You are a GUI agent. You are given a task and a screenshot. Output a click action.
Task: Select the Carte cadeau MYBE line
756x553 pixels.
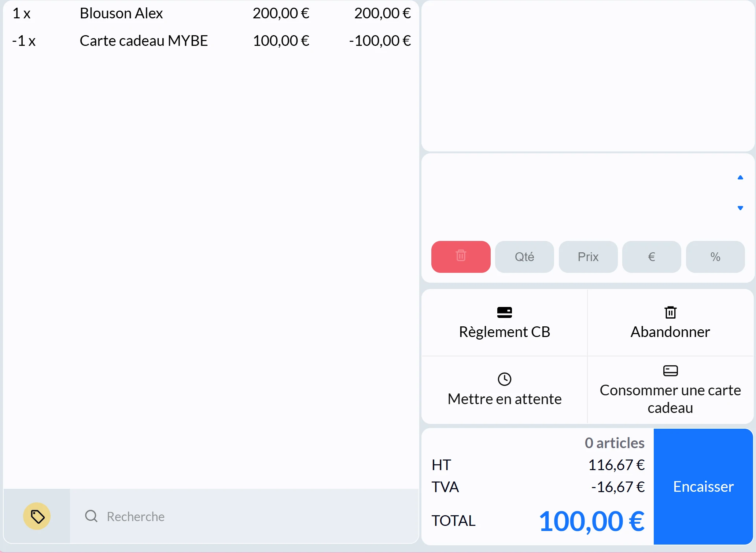211,41
